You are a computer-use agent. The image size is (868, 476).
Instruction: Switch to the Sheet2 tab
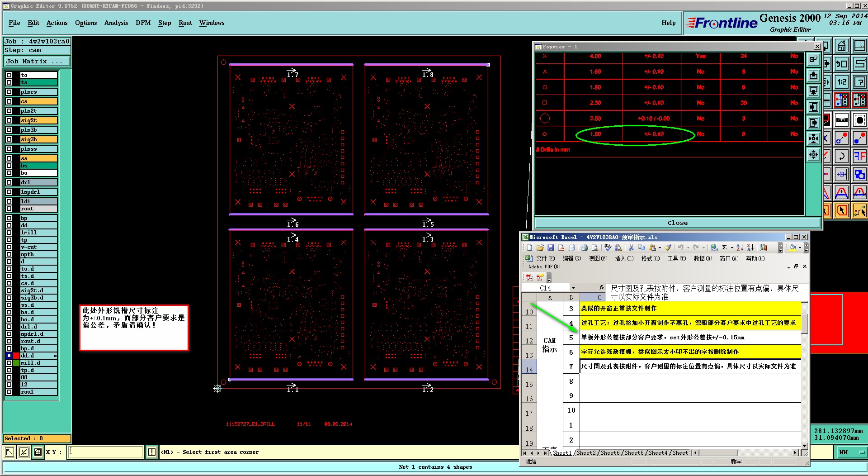point(586,452)
